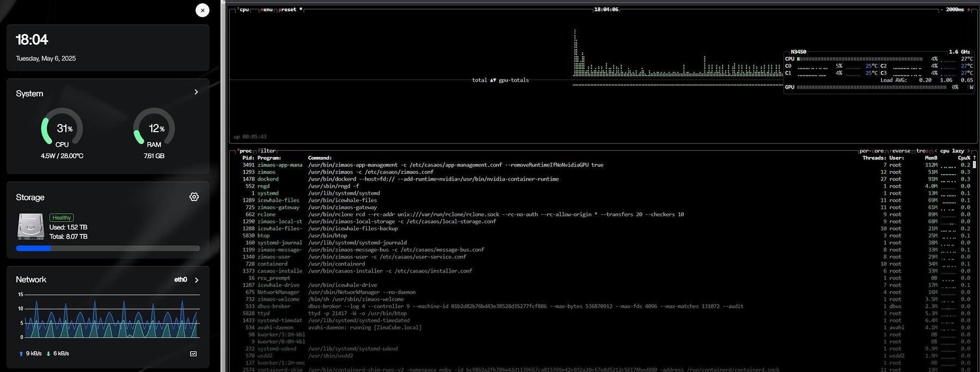Click the User: column header
Image resolution: width=980 pixels, height=372 pixels.
[x=897, y=158]
